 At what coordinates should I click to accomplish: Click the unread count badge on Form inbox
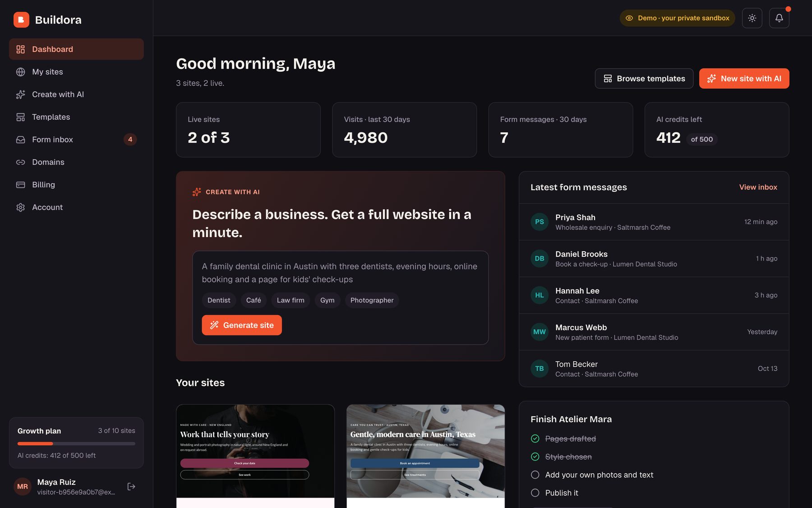[130, 140]
